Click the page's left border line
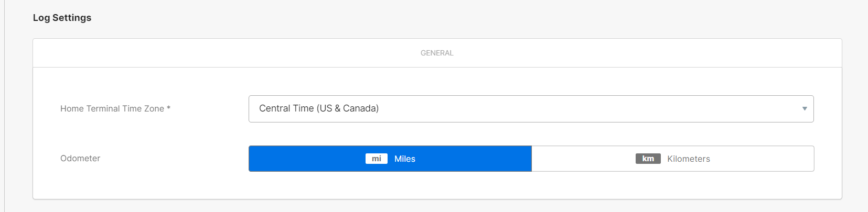The height and width of the screenshot is (212, 868). point(4,105)
